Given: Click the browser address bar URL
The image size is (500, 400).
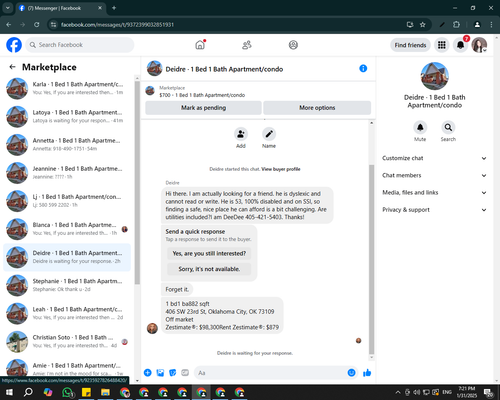Looking at the screenshot, I should point(117,25).
